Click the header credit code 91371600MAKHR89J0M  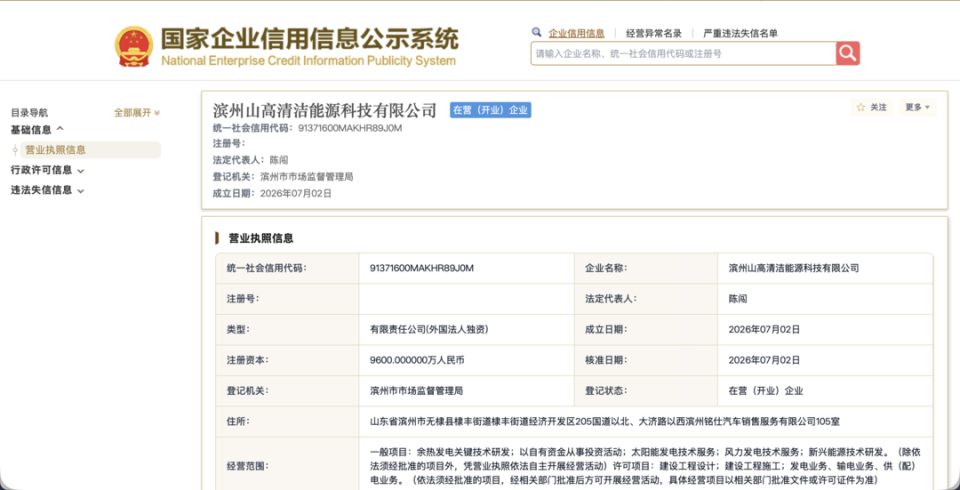click(x=350, y=128)
